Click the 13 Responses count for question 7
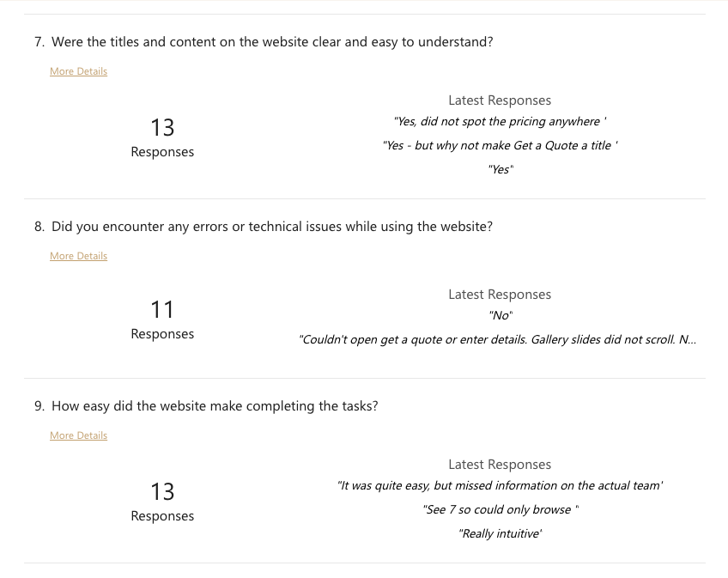The height and width of the screenshot is (578, 728). [162, 137]
